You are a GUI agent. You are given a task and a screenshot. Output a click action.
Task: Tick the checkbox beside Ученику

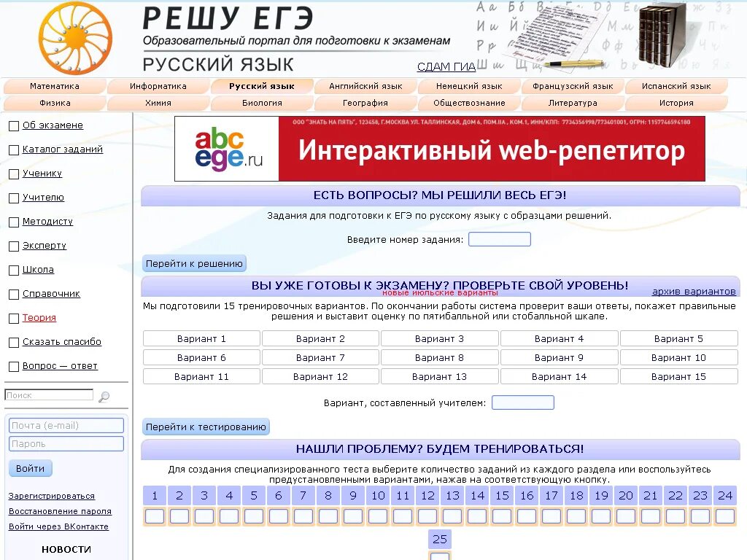pyautogui.click(x=14, y=174)
